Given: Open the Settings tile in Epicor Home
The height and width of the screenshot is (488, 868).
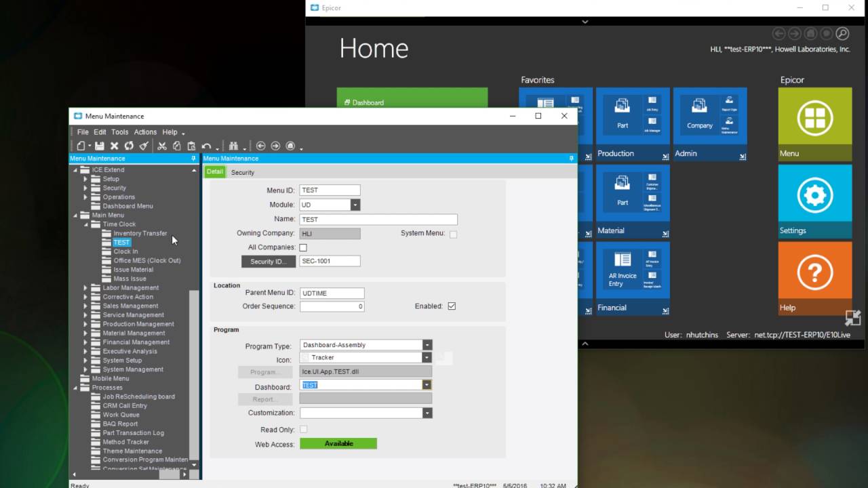Looking at the screenshot, I should 815,201.
